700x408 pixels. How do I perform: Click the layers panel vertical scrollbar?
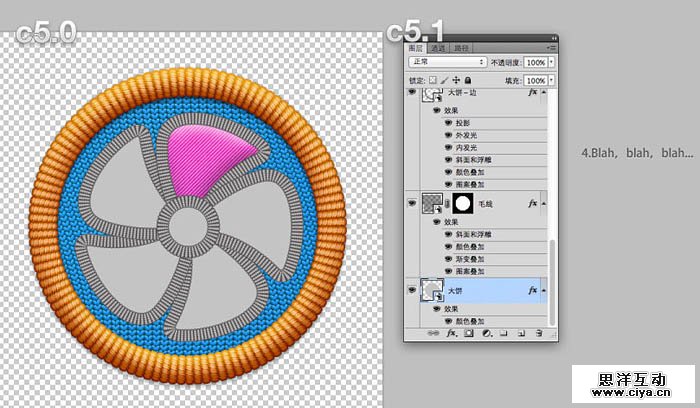(552, 282)
